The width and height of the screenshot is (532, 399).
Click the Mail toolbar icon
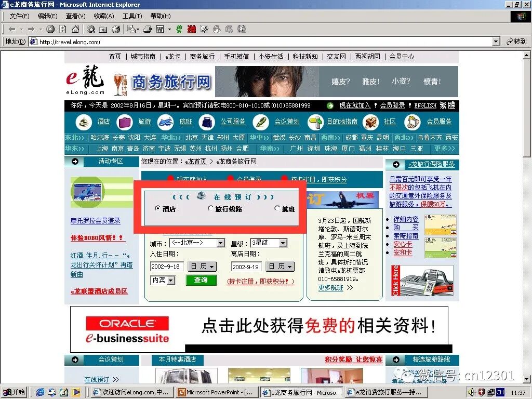(x=131, y=30)
